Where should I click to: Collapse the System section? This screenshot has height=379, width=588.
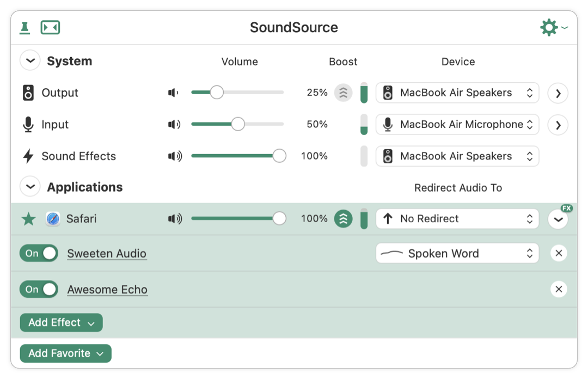pyautogui.click(x=30, y=60)
